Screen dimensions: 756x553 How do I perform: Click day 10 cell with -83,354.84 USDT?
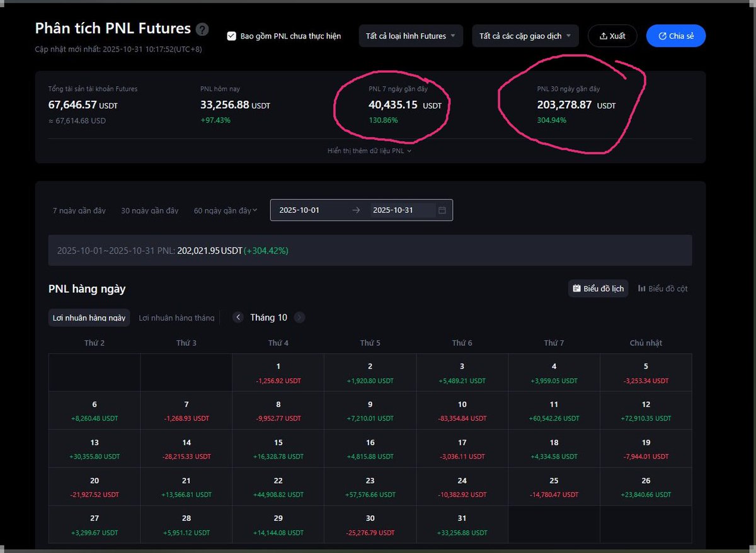point(462,411)
